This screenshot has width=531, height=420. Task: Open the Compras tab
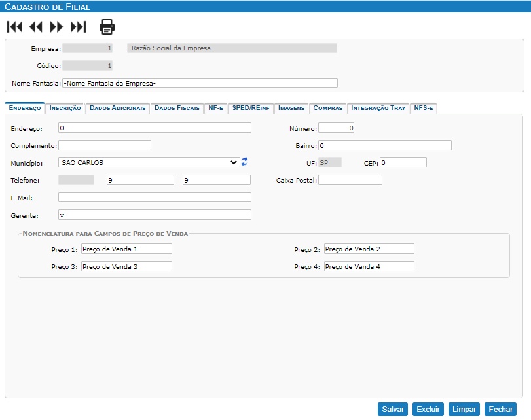click(328, 108)
